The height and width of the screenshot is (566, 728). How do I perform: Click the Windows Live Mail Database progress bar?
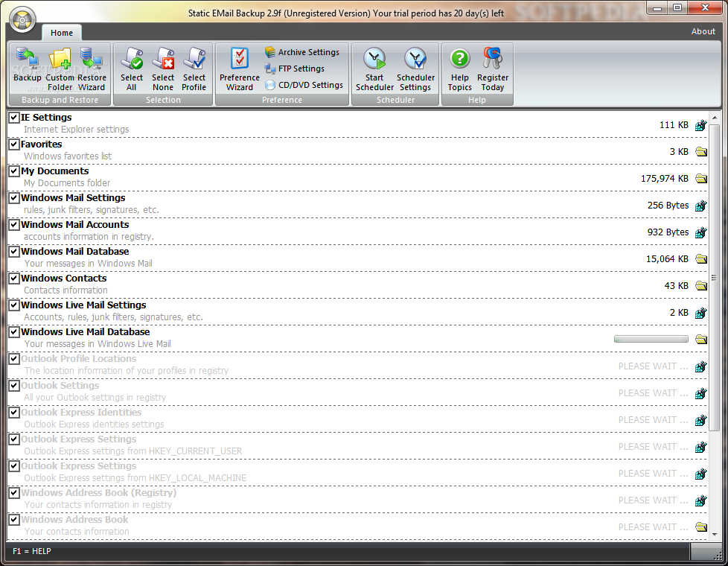[651, 340]
